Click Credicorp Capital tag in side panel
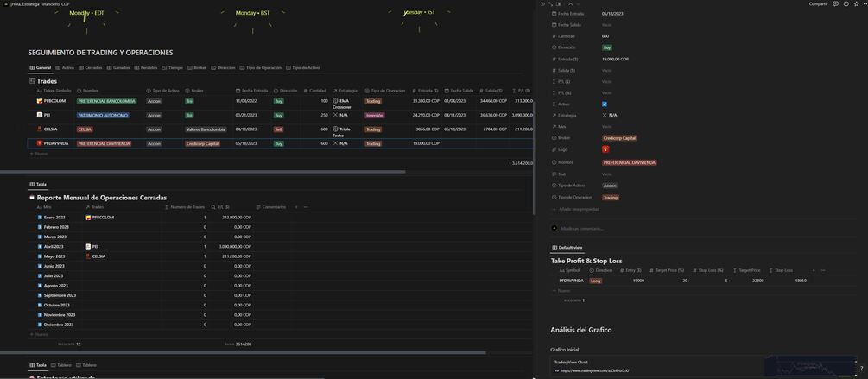868x379 pixels. click(618, 138)
